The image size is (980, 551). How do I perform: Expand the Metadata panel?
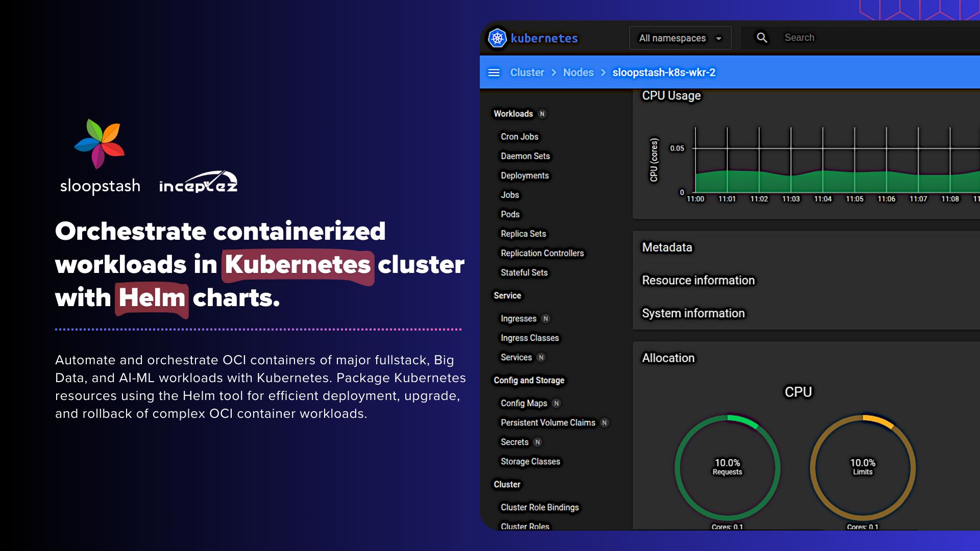click(667, 247)
